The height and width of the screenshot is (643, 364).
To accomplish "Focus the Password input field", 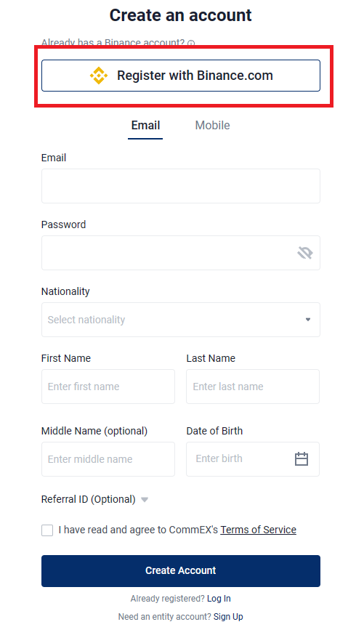I will coord(181,253).
